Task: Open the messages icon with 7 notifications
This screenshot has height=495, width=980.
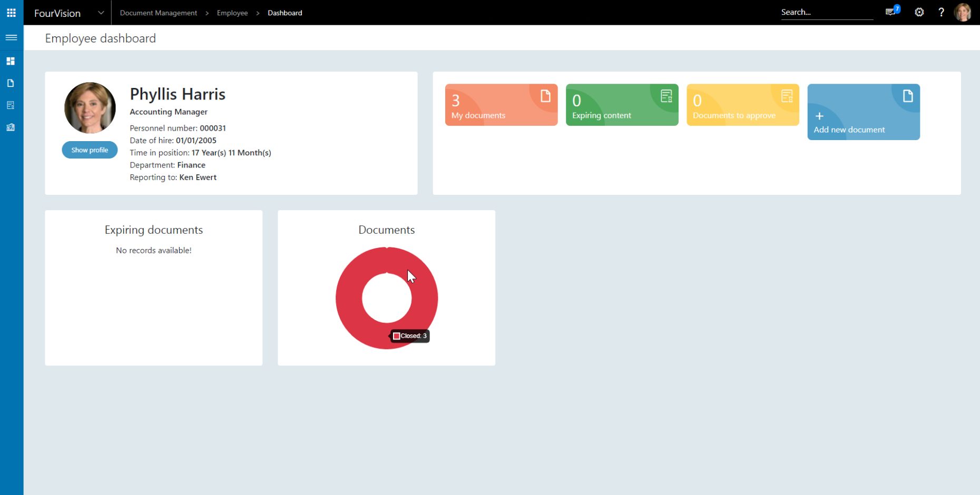Action: pos(890,12)
